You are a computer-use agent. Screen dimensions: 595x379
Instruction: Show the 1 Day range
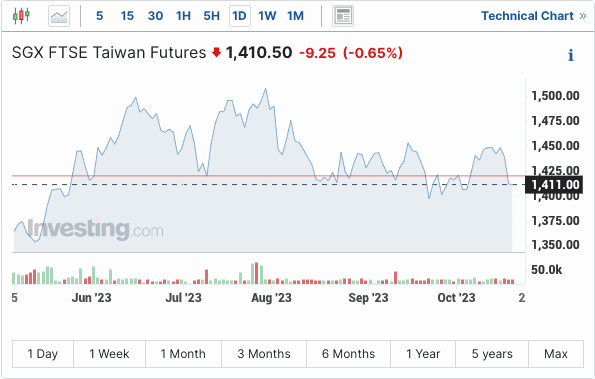point(43,354)
